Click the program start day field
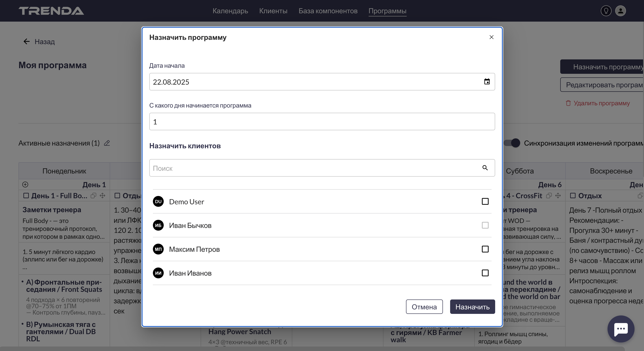The height and width of the screenshot is (351, 644). [x=322, y=122]
